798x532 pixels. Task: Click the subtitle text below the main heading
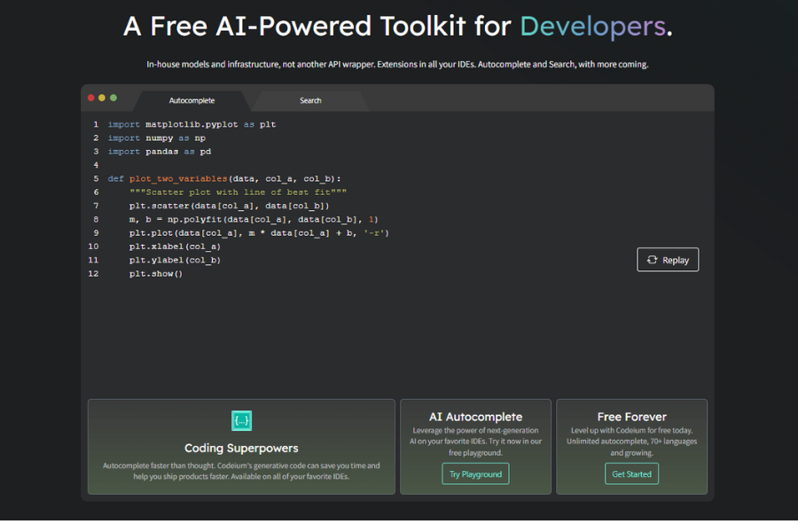399,64
